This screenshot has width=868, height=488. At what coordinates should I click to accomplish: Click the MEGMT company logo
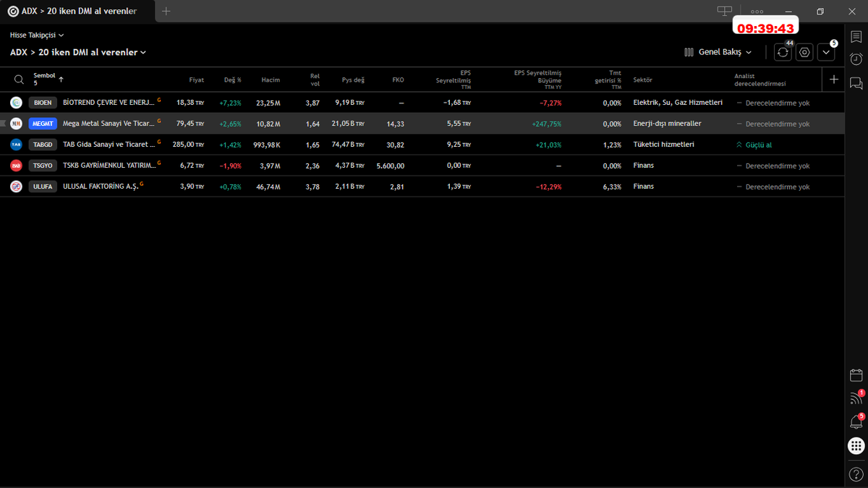(16, 124)
